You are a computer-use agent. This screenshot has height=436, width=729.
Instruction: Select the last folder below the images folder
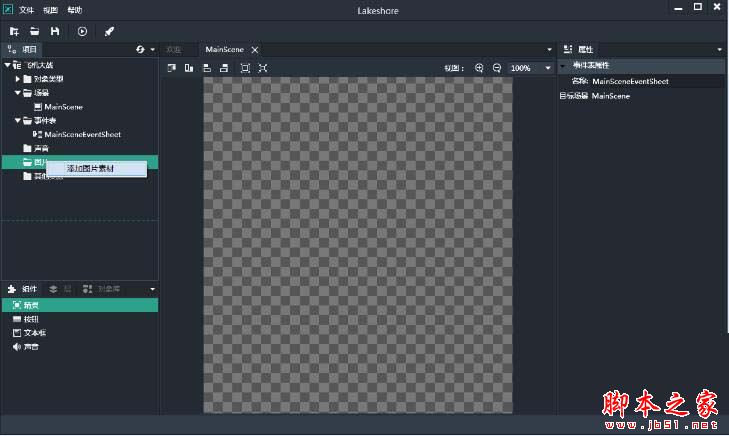pyautogui.click(x=43, y=176)
